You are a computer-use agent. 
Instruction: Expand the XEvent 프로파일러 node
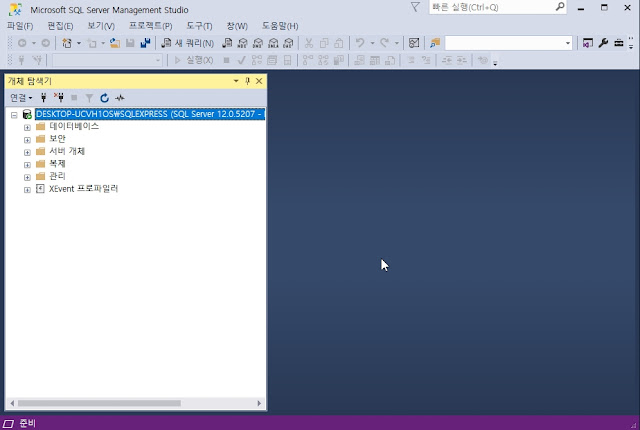point(27,190)
